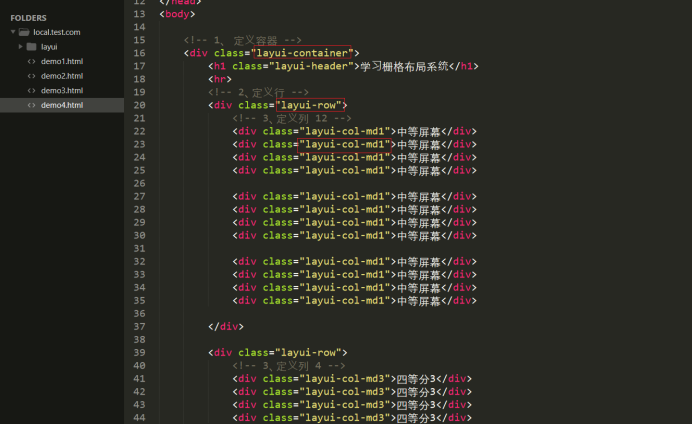Click line number 16 in gutter

pos(139,53)
